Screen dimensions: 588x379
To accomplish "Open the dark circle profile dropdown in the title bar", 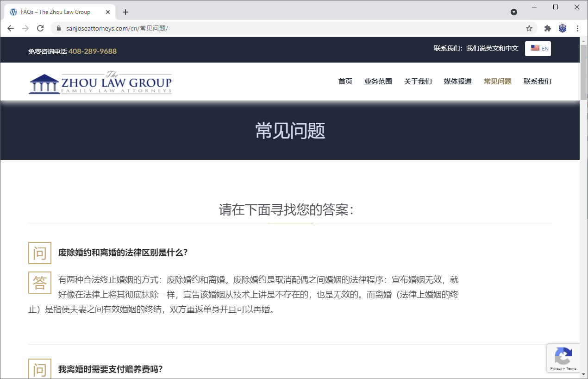I will [x=514, y=12].
